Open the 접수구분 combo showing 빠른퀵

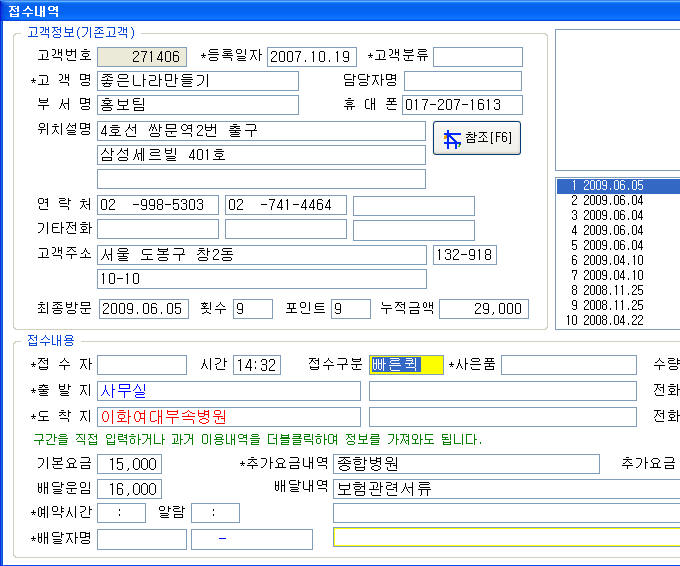click(x=406, y=365)
